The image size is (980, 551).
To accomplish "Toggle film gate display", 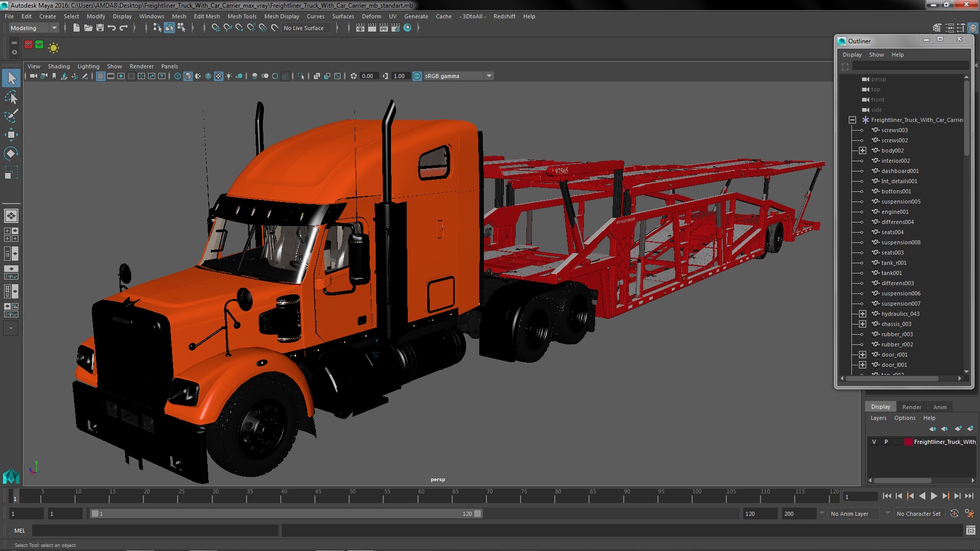I will 111,76.
